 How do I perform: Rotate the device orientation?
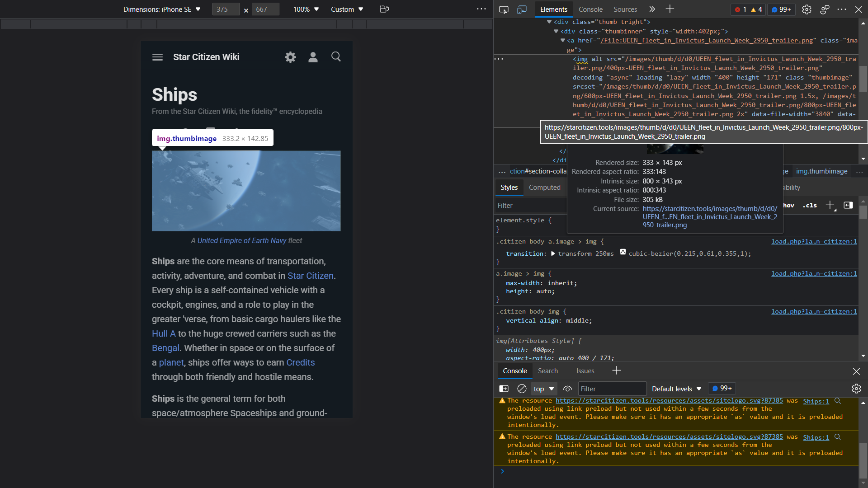[384, 9]
